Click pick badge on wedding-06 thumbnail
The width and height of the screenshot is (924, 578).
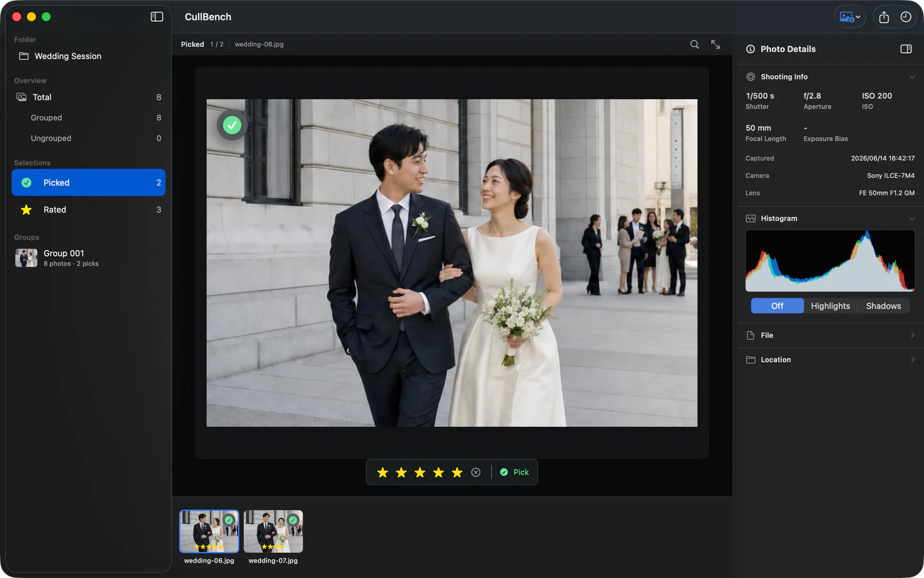coord(229,520)
